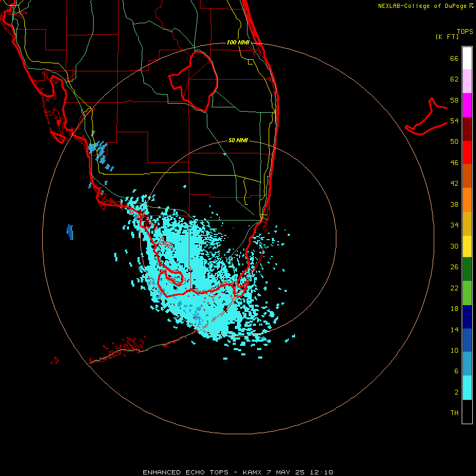Click the TH threshold label
The width and height of the screenshot is (476, 476).
coord(454,413)
